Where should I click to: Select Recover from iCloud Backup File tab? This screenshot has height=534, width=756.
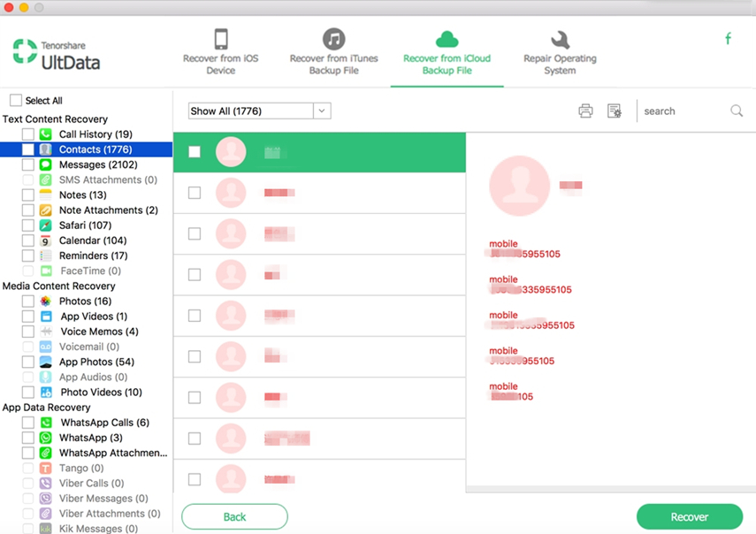point(447,52)
